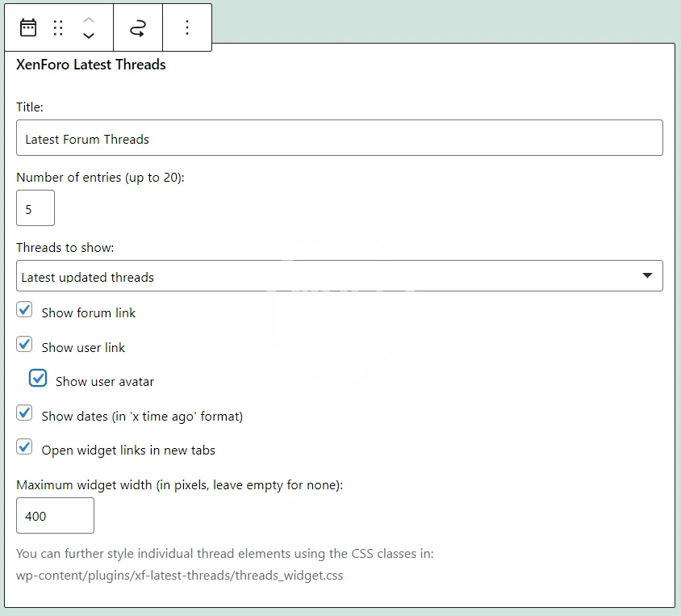Screen dimensions: 681x616
Task: Click the dropdown arrow beside Latest updated threads
Action: click(647, 276)
